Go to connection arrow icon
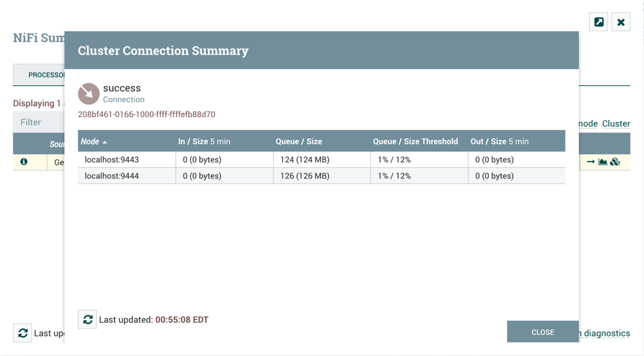Image resolution: width=644 pixels, height=356 pixels. click(x=591, y=162)
